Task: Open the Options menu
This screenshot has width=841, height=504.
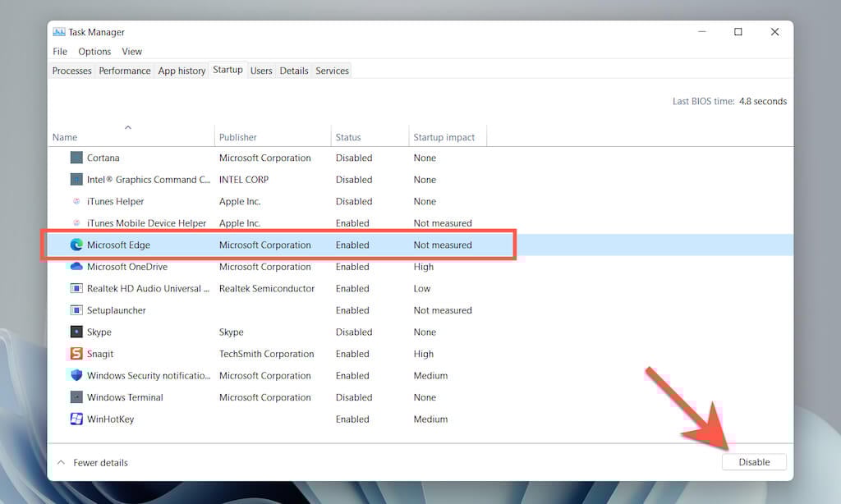Action: pos(94,52)
